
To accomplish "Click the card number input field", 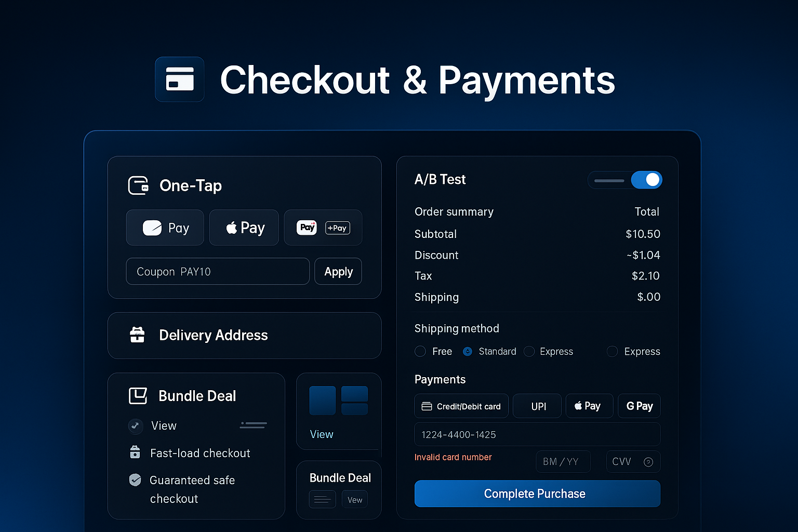I will [537, 434].
